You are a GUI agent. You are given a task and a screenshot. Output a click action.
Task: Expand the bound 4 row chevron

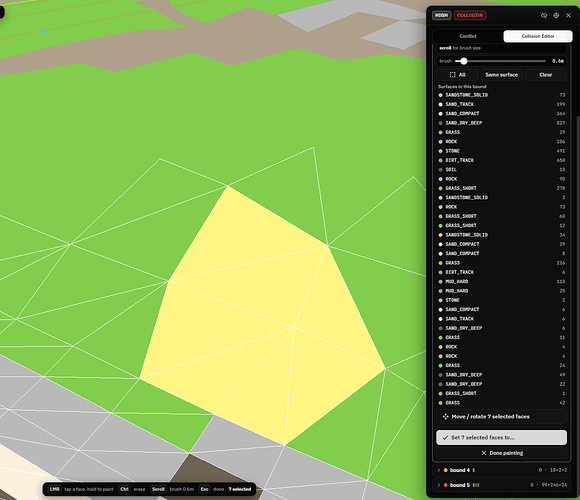(x=439, y=470)
